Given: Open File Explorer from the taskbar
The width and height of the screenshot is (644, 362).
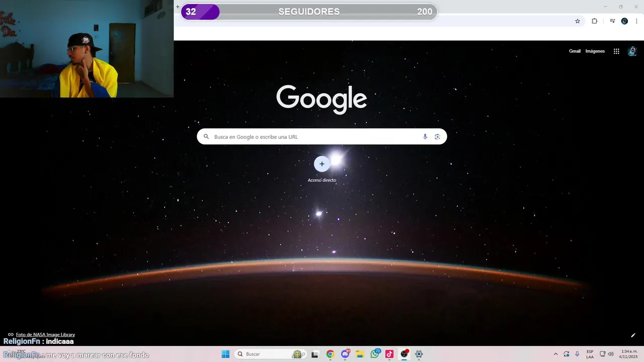Looking at the screenshot, I should [x=360, y=354].
